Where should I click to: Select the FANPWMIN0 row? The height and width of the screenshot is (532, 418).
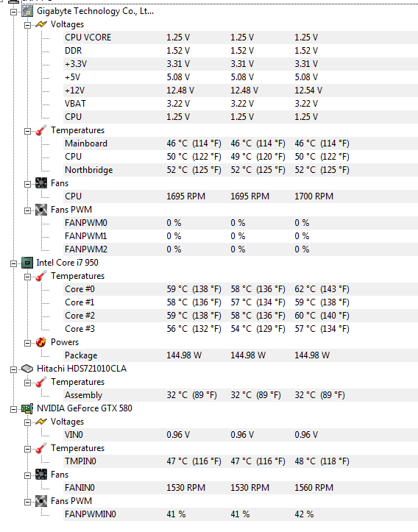(241, 514)
